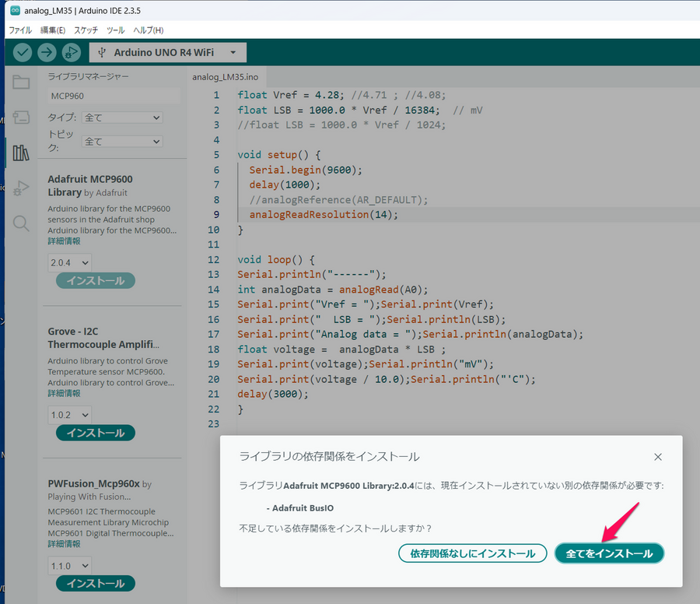Open the タイプ filter dropdown

122,118
